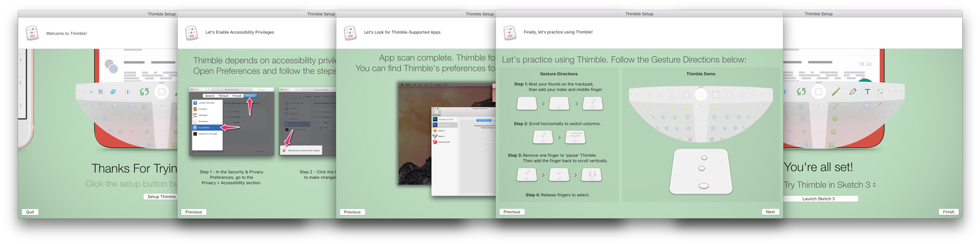
Task: Click the Gesture Directions heading
Action: [x=559, y=74]
